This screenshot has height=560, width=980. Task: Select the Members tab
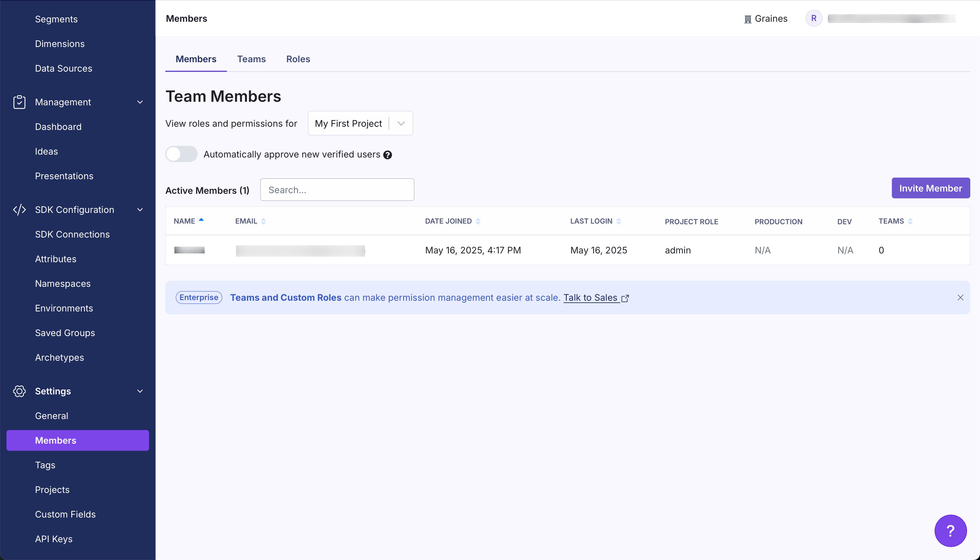coord(196,59)
